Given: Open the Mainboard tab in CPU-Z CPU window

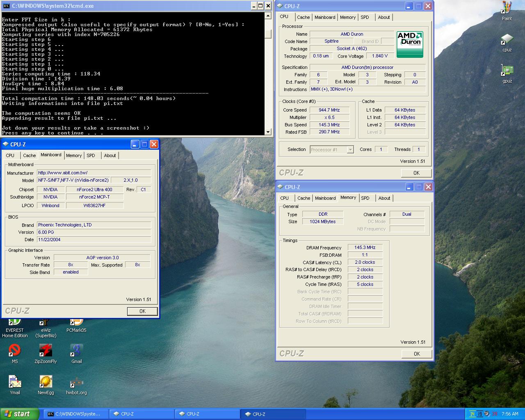Looking at the screenshot, I should click(x=325, y=17).
